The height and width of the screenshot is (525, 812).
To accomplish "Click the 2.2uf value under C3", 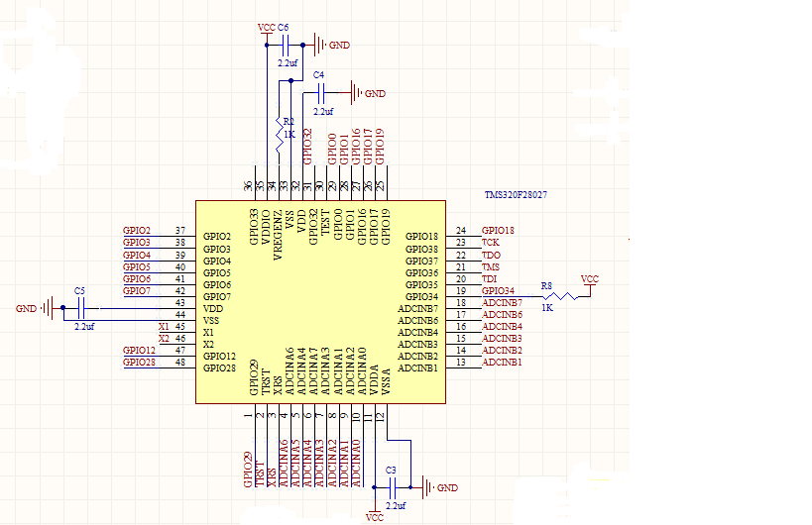I will 397,506.
